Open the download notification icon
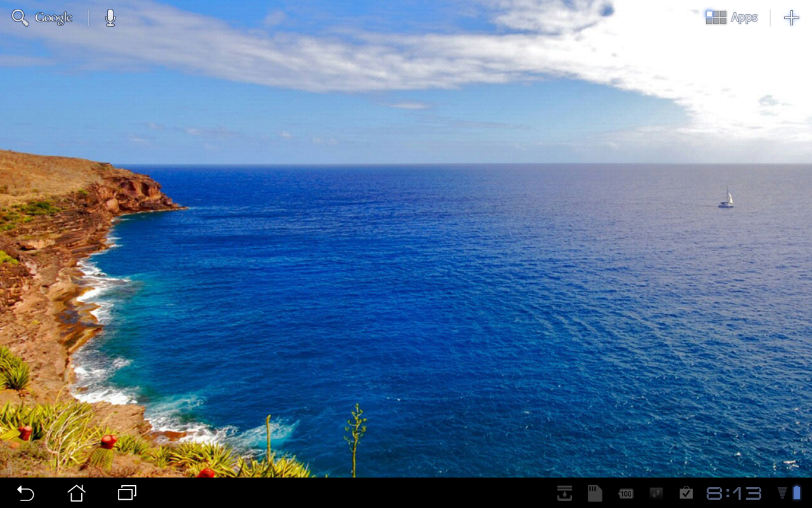This screenshot has height=508, width=812. pos(565,493)
